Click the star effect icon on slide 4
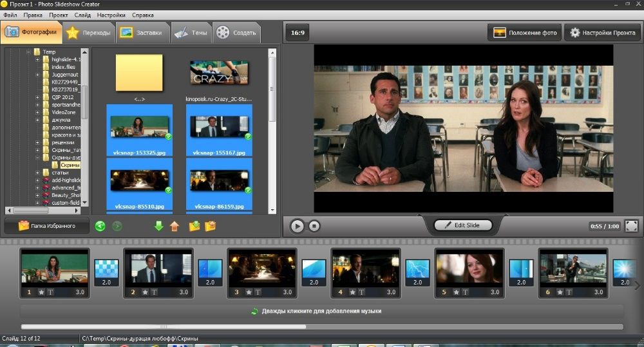 click(x=353, y=292)
